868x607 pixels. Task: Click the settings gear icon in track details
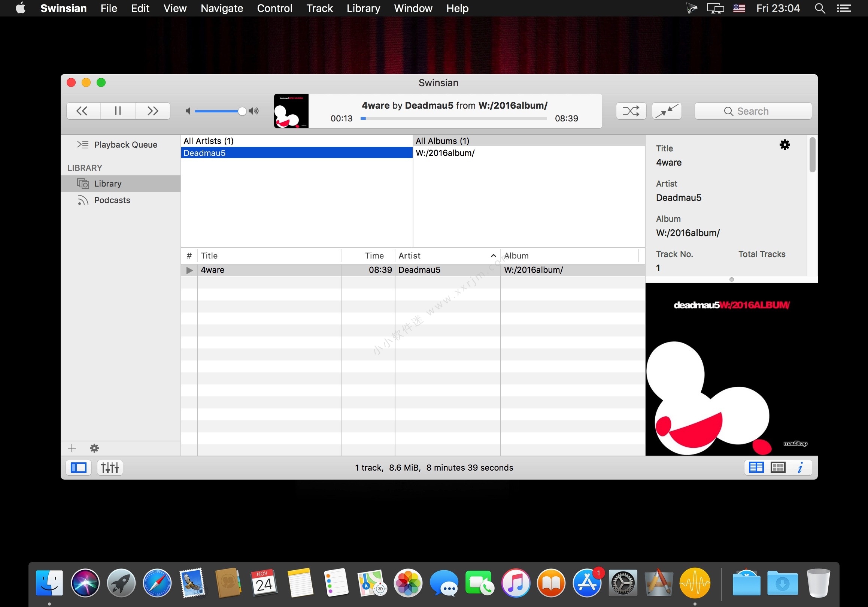tap(785, 145)
